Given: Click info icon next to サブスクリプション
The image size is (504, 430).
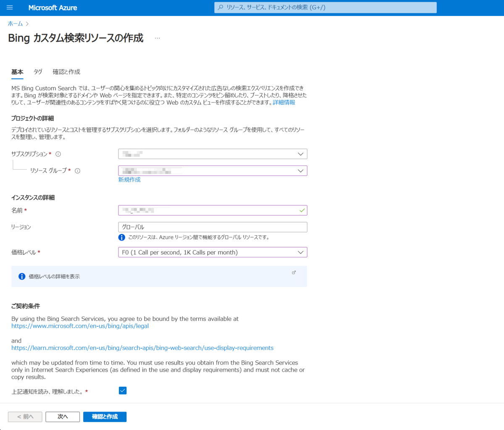Looking at the screenshot, I should pos(58,154).
